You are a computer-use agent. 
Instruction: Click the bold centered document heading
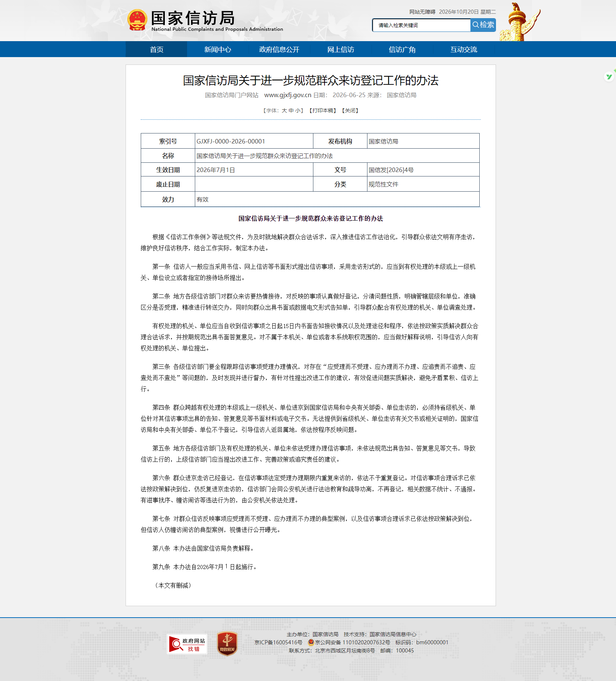310,218
